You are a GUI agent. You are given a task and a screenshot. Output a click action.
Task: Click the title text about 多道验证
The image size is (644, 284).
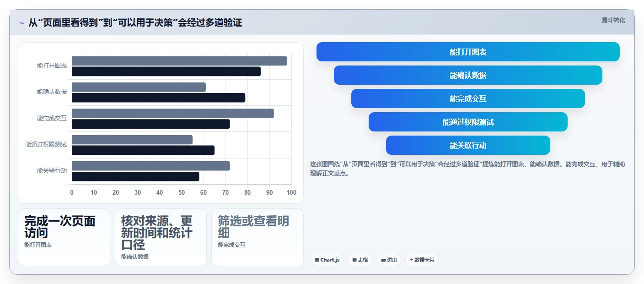135,22
